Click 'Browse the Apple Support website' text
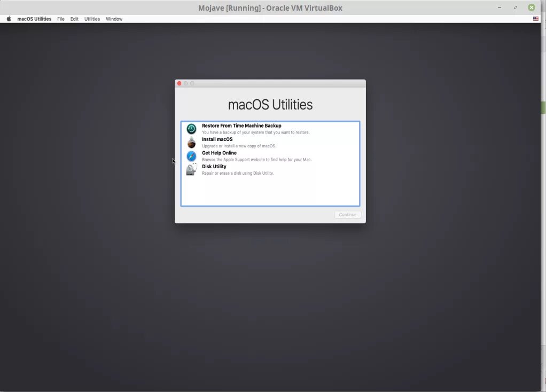Screen dimensions: 546x392 [256, 160]
